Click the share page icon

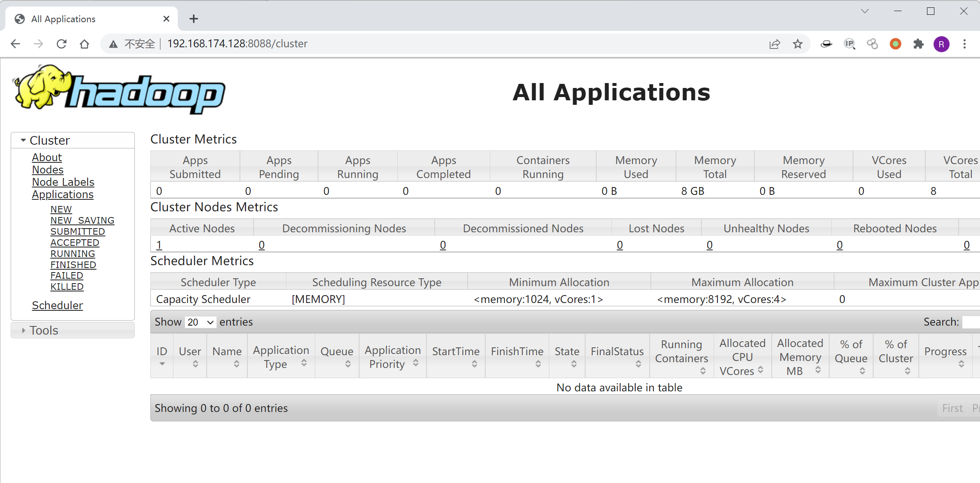pyautogui.click(x=775, y=44)
